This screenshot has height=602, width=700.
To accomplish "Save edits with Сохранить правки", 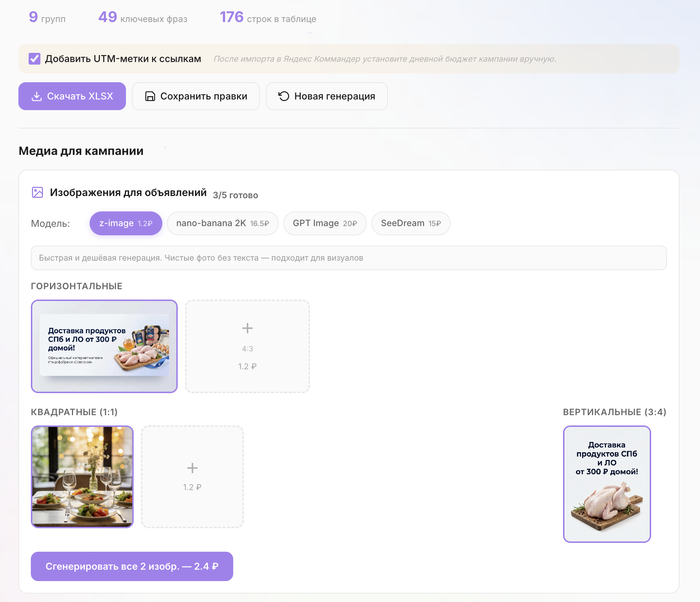I will 196,96.
